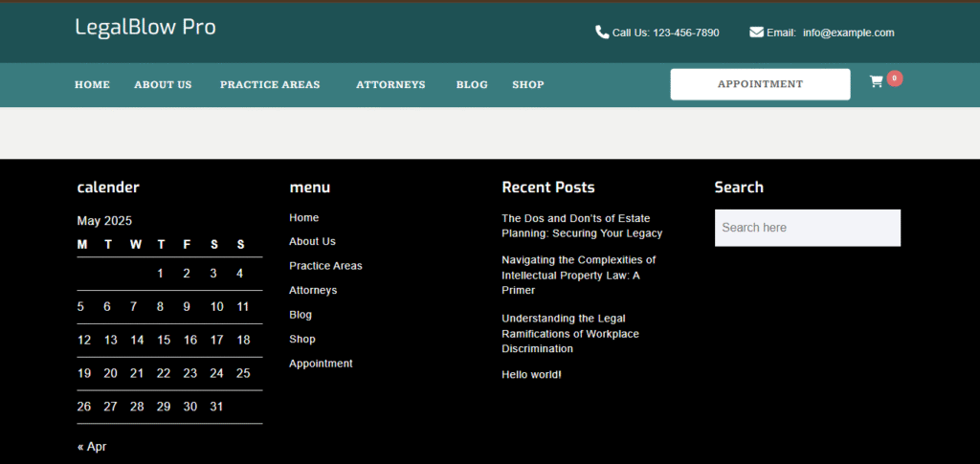The image size is (980, 464).
Task: Click the envelope icon beside Email
Action: coord(756,33)
